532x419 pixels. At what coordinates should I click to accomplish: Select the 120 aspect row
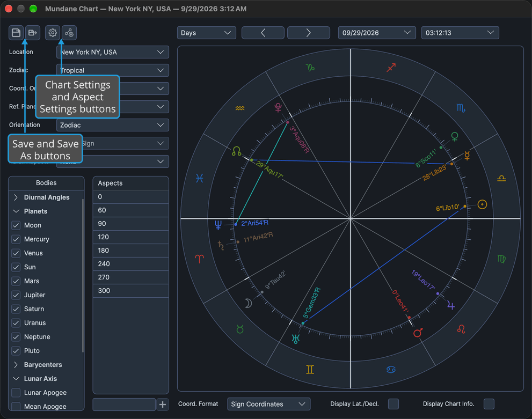[x=131, y=237]
